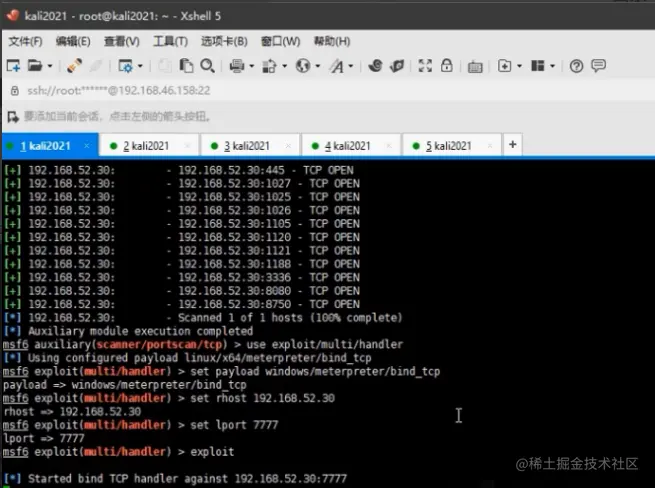The height and width of the screenshot is (488, 655).
Task: Click terminal line '192.168.52.30:8750 - TCP OPEN'
Action: coord(269,304)
